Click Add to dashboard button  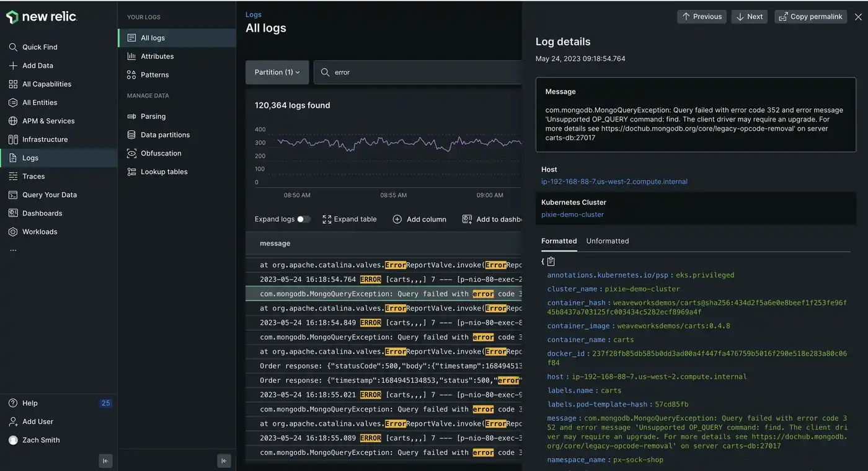(x=492, y=219)
